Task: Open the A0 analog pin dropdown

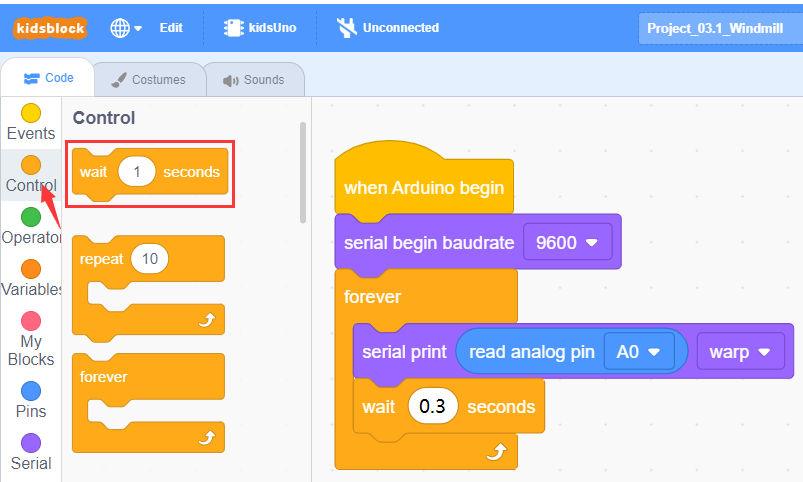Action: tap(639, 351)
